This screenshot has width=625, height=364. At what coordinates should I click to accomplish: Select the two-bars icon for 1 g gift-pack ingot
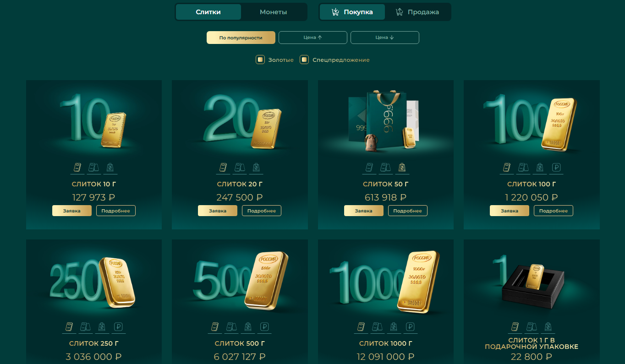[532, 327]
